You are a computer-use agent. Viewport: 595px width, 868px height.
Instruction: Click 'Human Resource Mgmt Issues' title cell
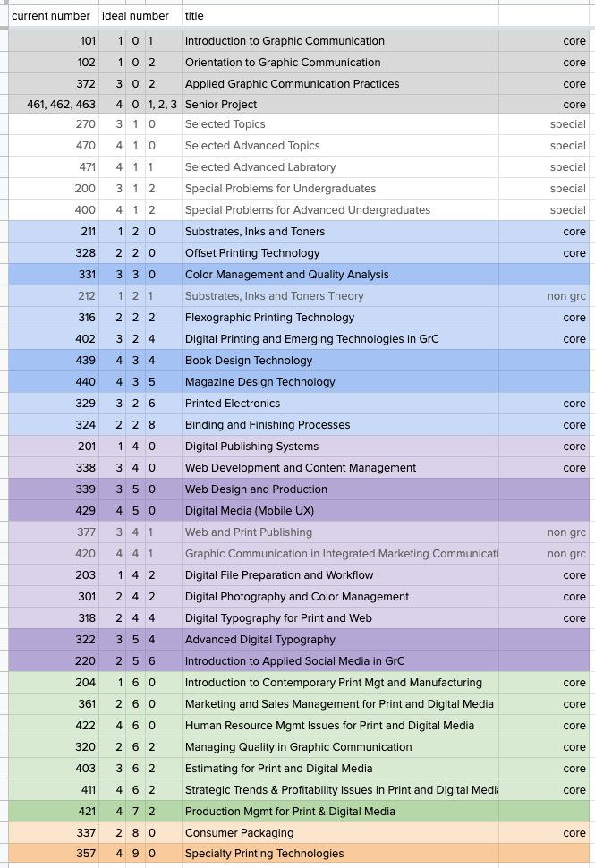[x=340, y=726]
